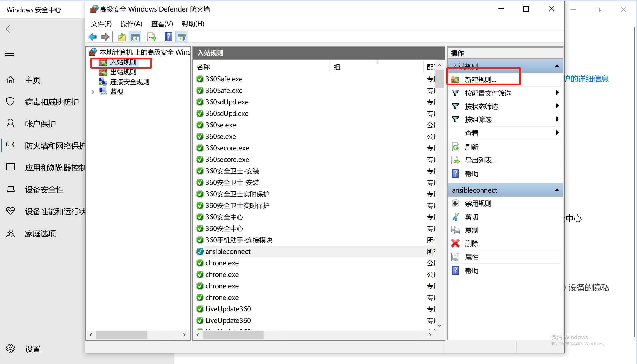Open the 按组筛选 submenu arrow
Screen dimensions: 637x364
coord(557,119)
